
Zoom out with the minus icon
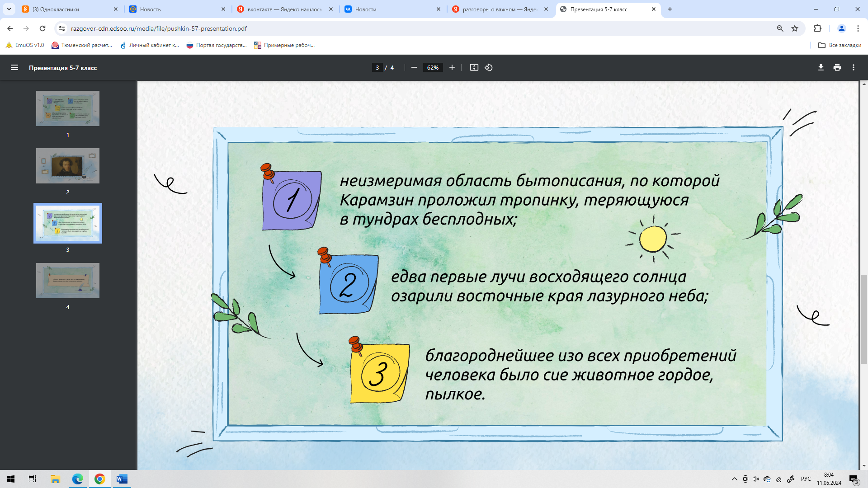point(414,68)
